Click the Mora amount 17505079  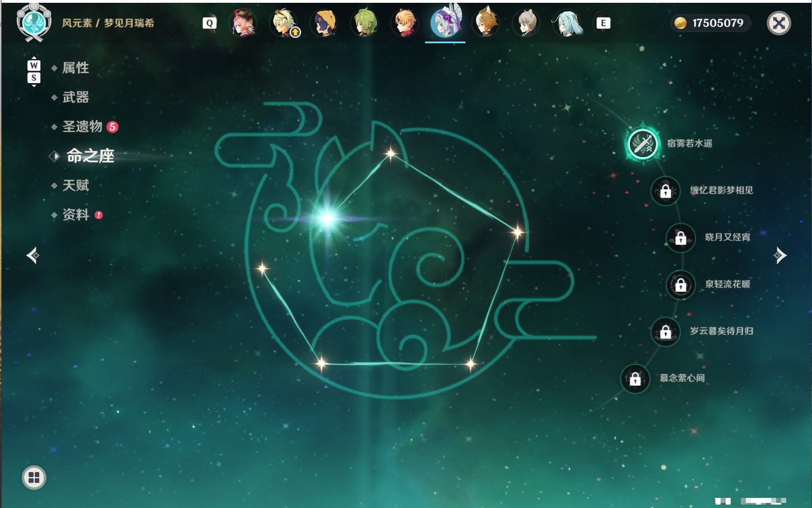pyautogui.click(x=718, y=23)
